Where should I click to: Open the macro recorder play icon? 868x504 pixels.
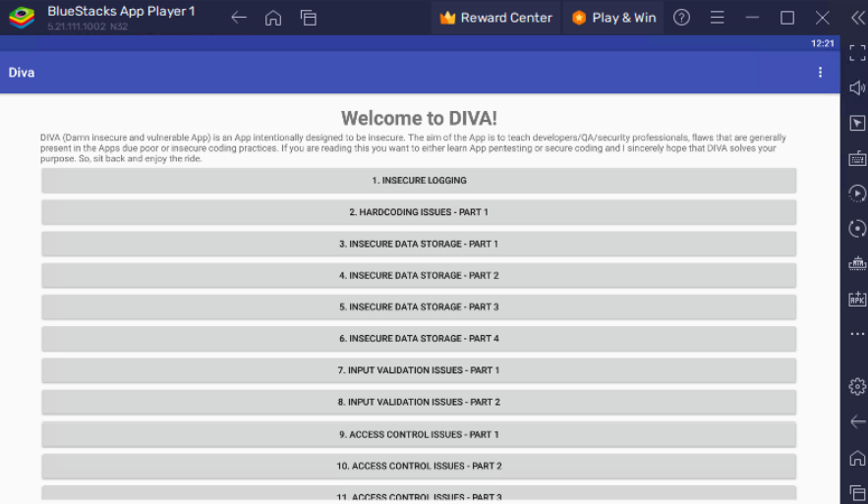[857, 194]
